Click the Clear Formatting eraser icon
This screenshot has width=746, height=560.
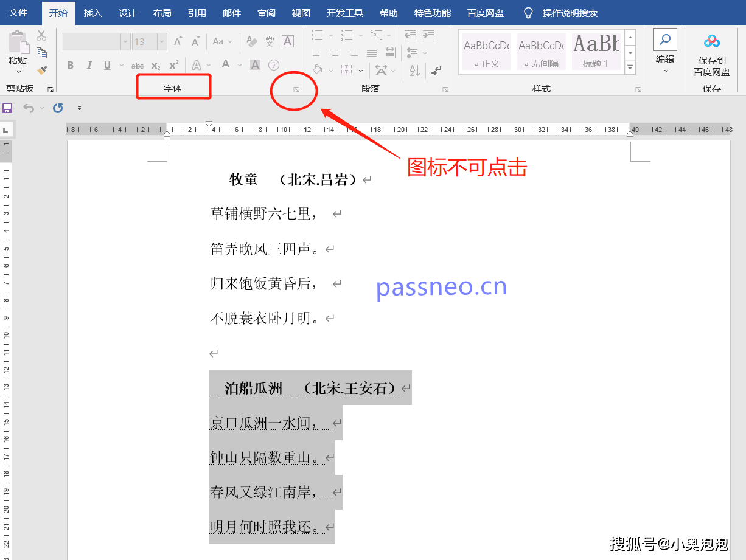251,42
